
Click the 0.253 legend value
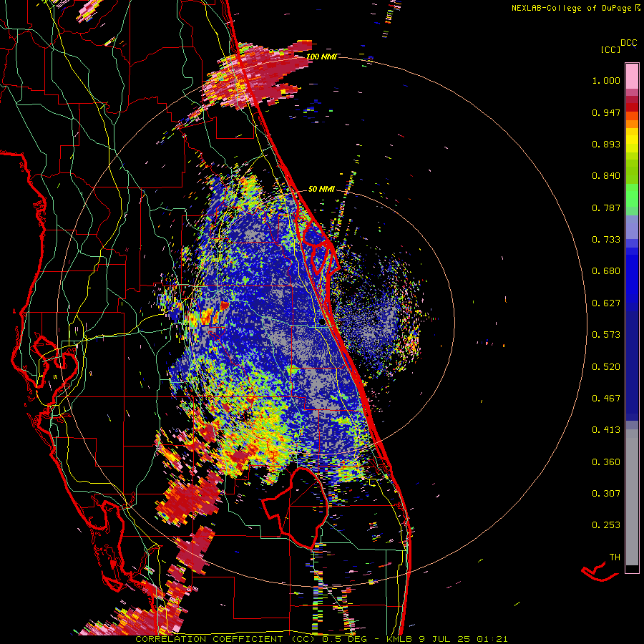pyautogui.click(x=606, y=525)
